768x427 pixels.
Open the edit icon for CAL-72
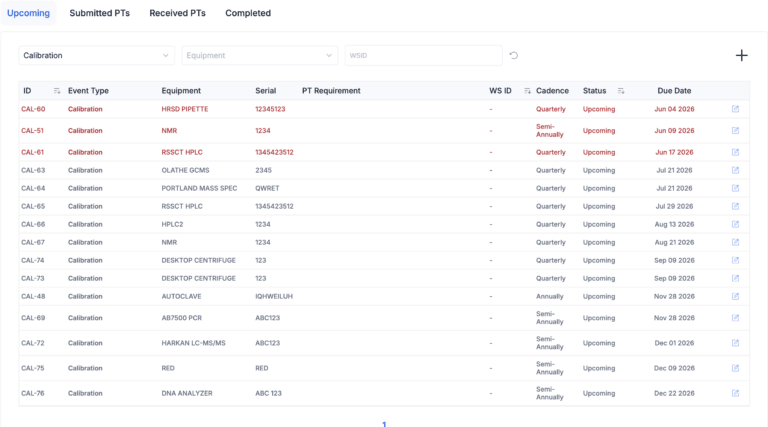(x=735, y=343)
